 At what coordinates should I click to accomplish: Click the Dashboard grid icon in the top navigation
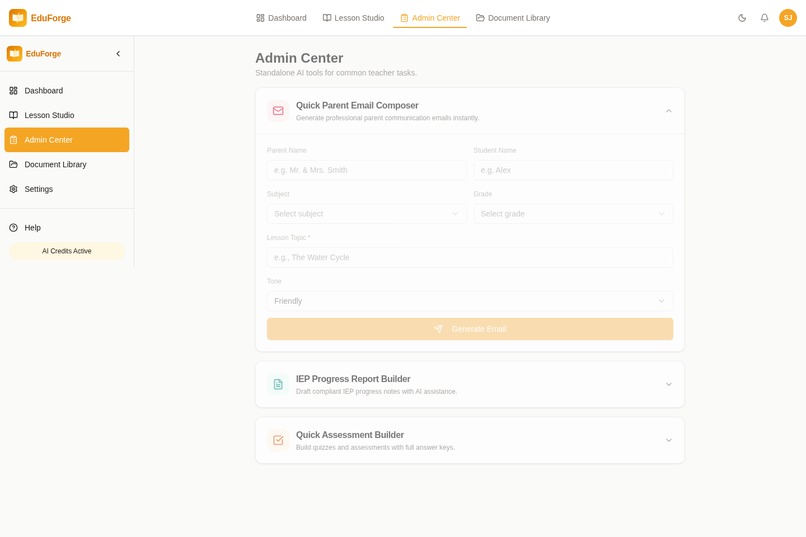point(260,18)
